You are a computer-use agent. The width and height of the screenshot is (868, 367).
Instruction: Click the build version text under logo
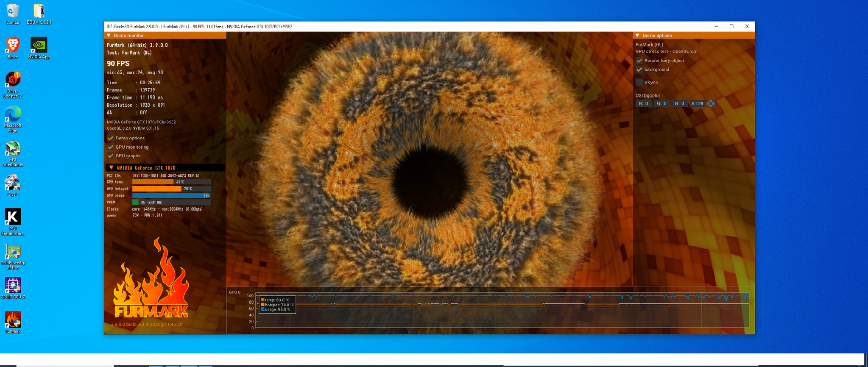(147, 324)
